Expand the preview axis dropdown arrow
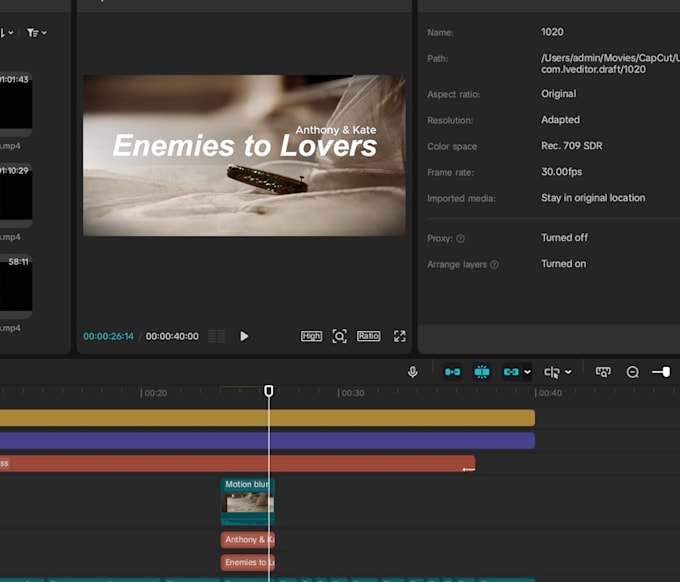 [568, 372]
